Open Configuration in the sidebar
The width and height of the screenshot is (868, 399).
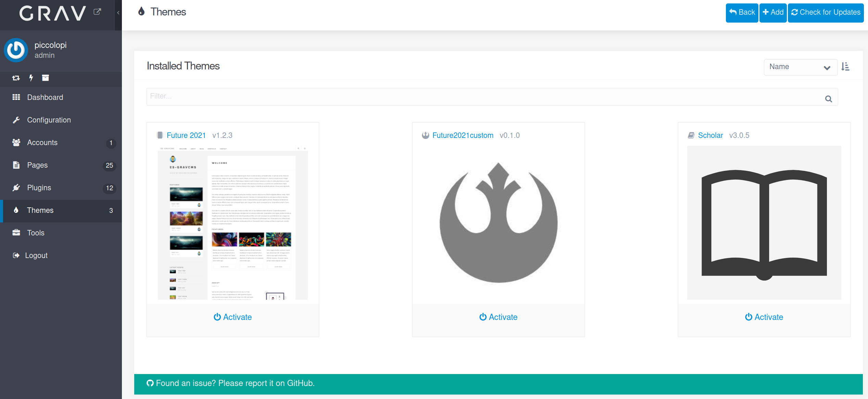coord(61,120)
